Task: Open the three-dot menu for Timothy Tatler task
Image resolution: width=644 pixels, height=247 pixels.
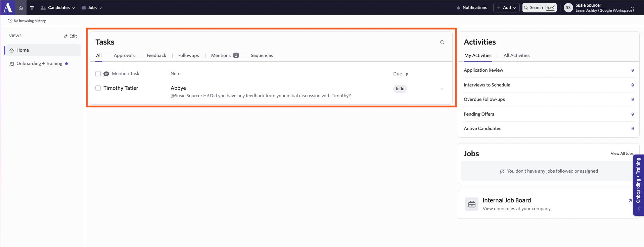Action: pyautogui.click(x=443, y=89)
